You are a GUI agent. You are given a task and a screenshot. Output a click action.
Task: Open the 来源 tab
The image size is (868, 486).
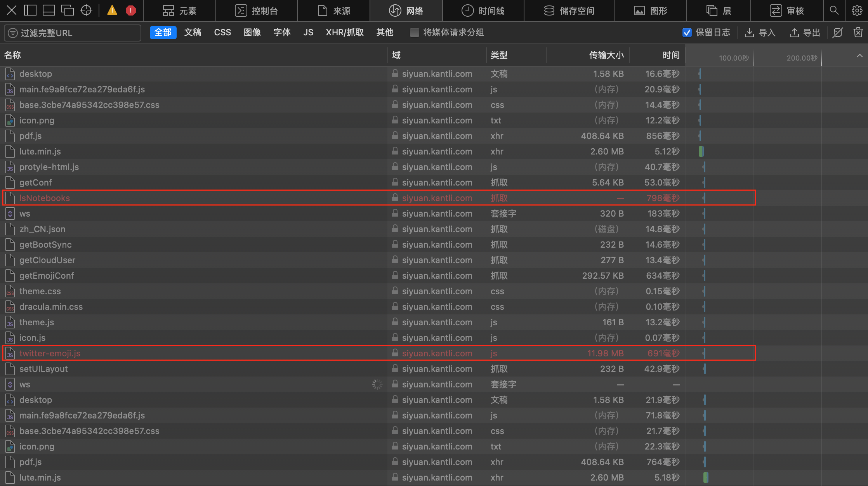tap(334, 10)
